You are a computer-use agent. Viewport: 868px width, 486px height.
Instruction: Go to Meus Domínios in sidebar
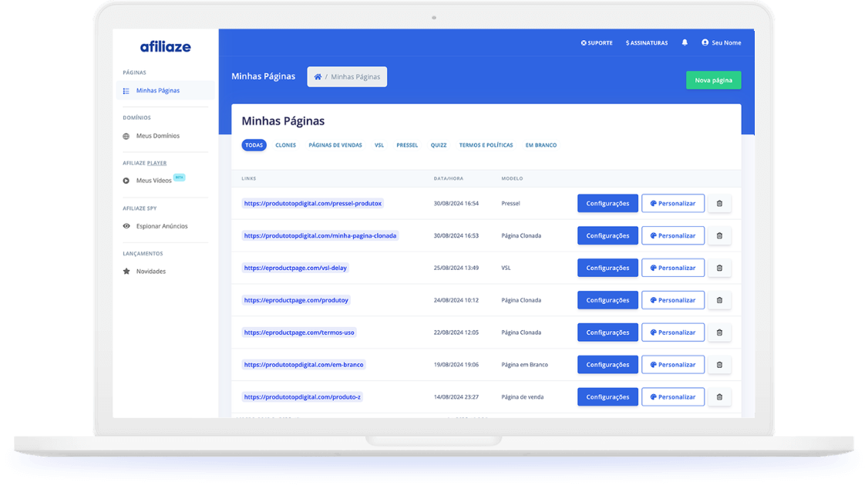pyautogui.click(x=157, y=136)
